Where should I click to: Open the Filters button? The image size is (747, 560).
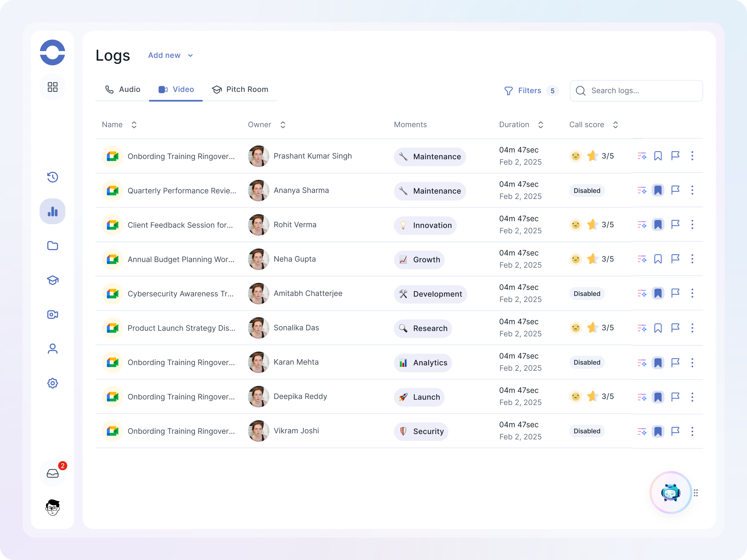[530, 91]
